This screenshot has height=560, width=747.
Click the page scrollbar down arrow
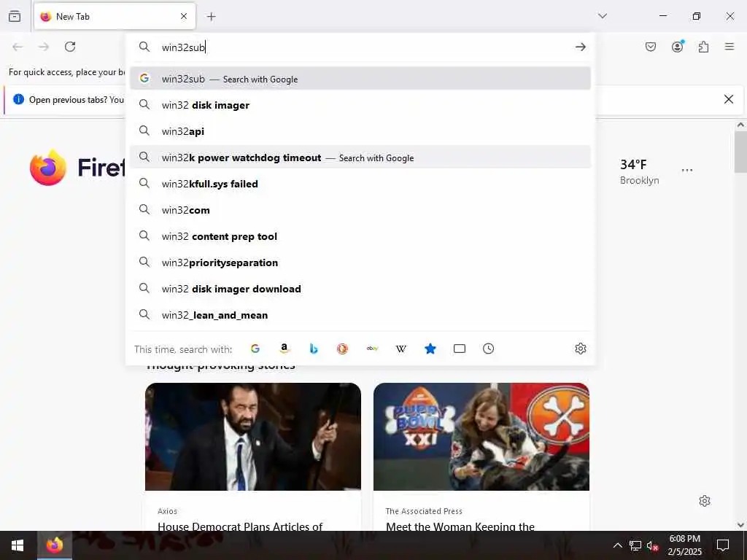740,525
